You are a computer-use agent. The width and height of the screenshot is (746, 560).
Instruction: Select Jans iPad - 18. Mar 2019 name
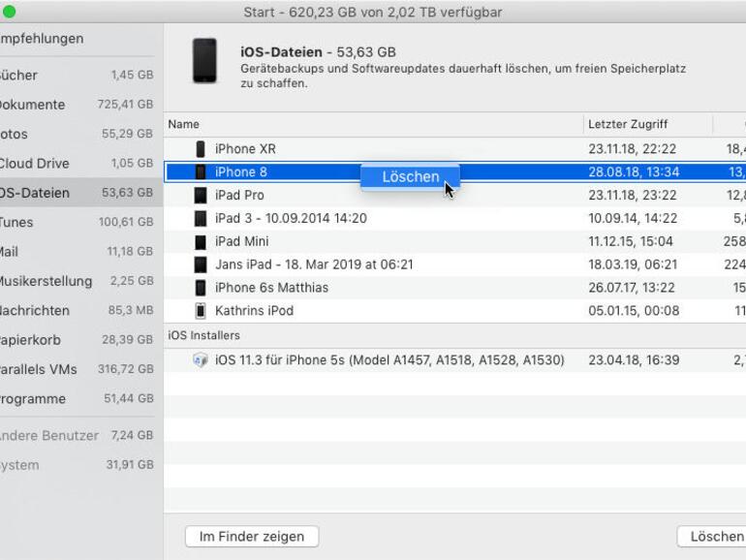tap(314, 264)
